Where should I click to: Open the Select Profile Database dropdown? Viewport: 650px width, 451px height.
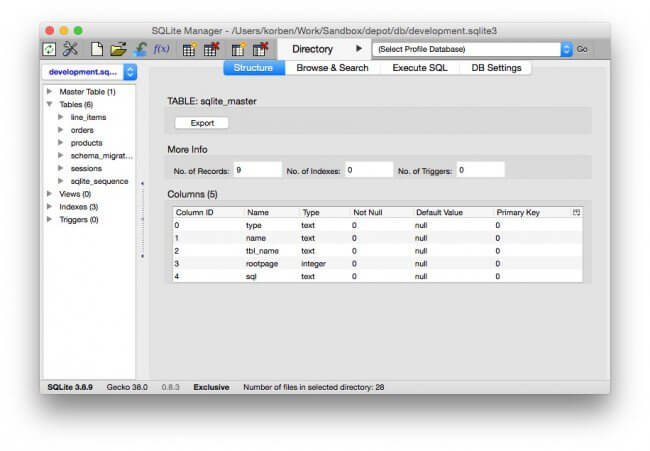point(472,49)
